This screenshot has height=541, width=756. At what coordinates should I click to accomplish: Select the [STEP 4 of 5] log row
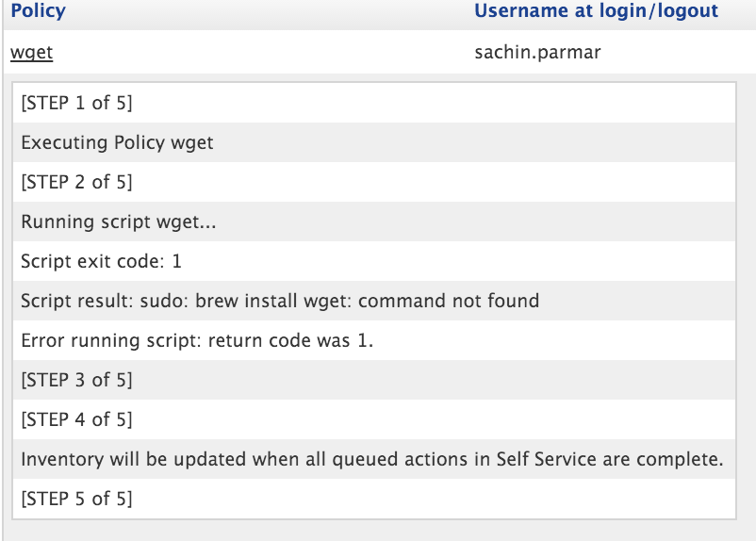(374, 419)
